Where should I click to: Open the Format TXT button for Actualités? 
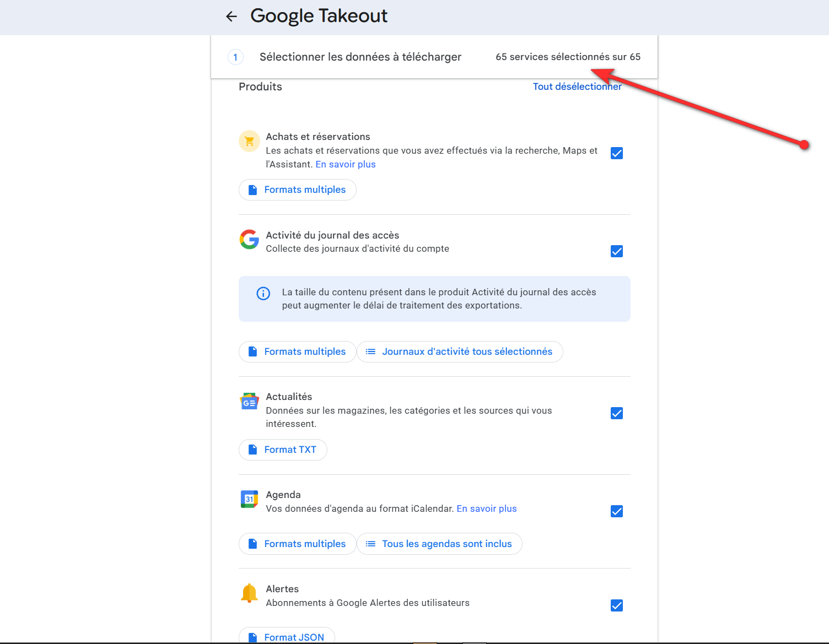pos(283,450)
